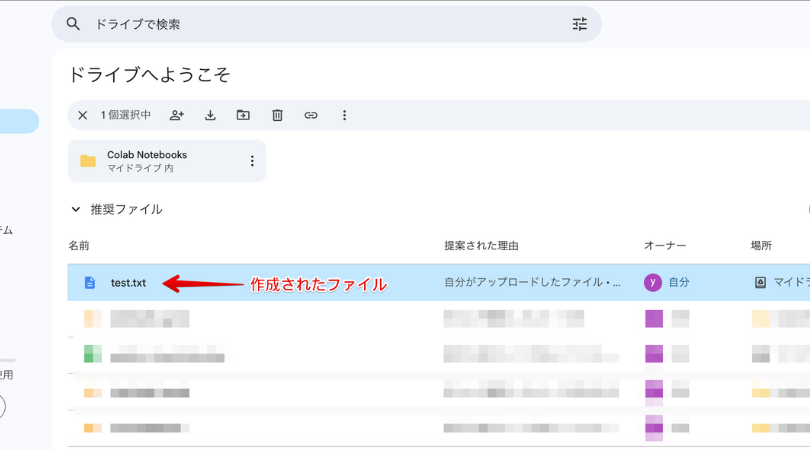Open search filter options icon
Image resolution: width=810 pixels, height=450 pixels.
(x=580, y=24)
